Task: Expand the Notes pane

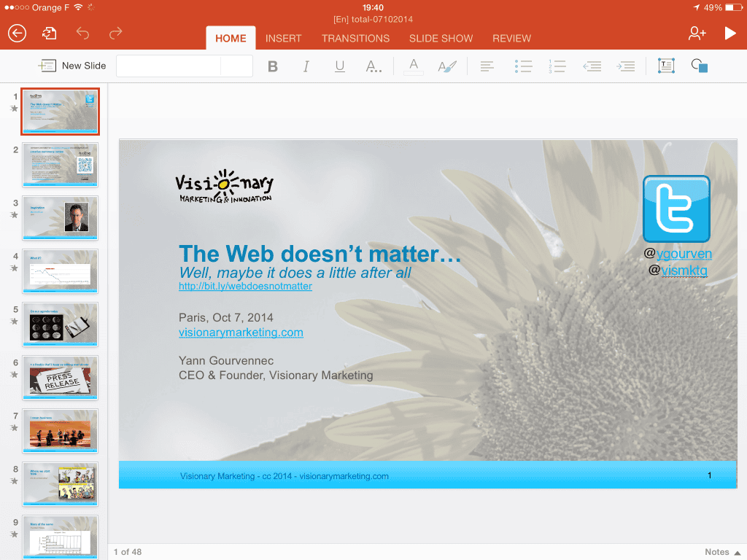Action: coord(723,552)
